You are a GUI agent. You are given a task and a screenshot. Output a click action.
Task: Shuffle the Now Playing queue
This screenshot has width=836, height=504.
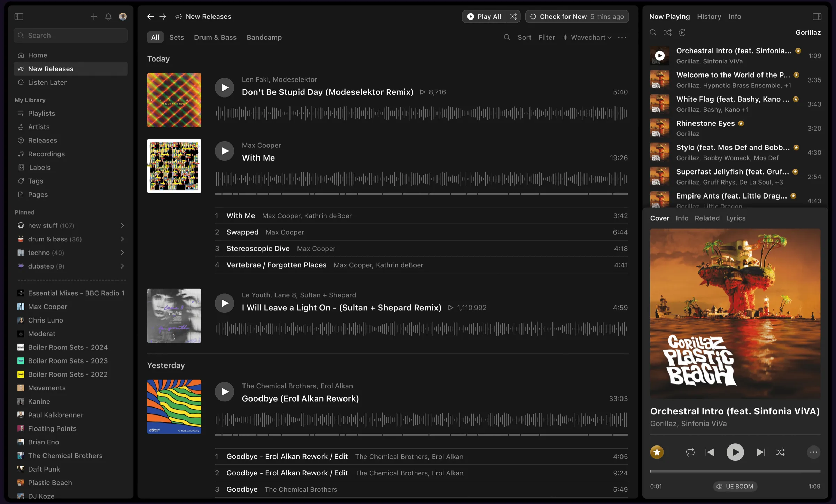click(667, 32)
